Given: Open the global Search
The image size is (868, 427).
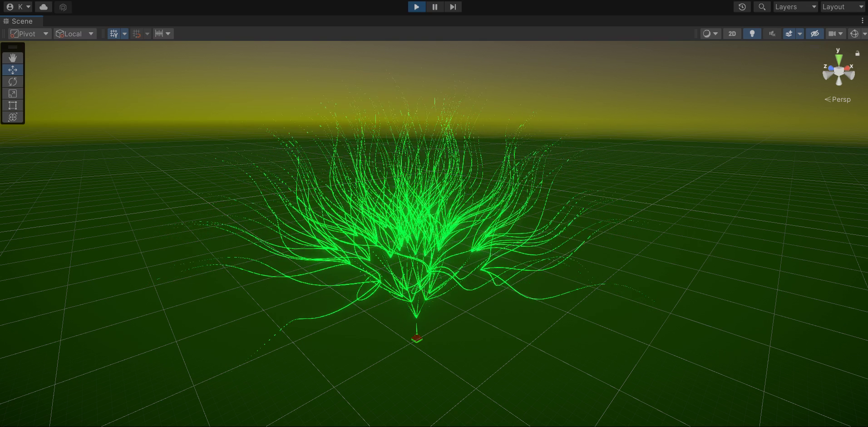Looking at the screenshot, I should pos(762,7).
